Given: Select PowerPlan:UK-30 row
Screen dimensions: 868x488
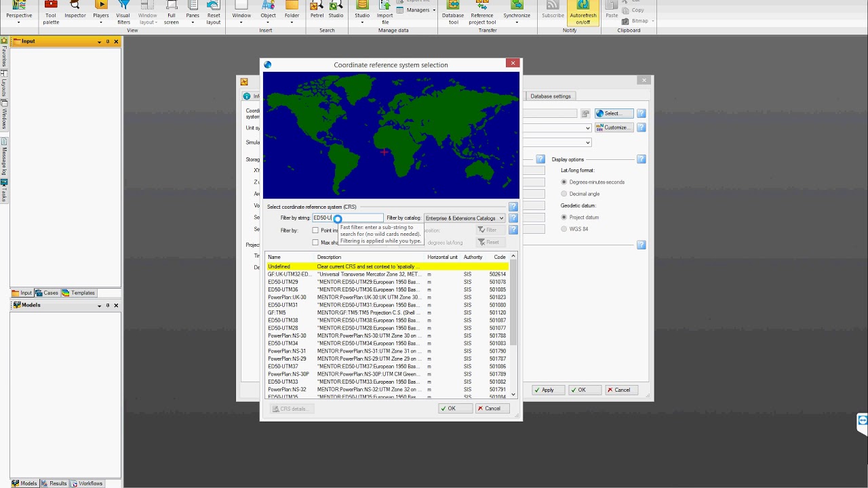Looking at the screenshot, I should pyautogui.click(x=387, y=297).
